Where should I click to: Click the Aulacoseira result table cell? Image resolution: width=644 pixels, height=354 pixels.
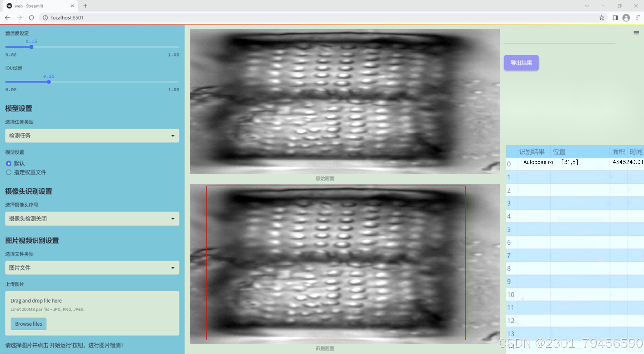[538, 162]
